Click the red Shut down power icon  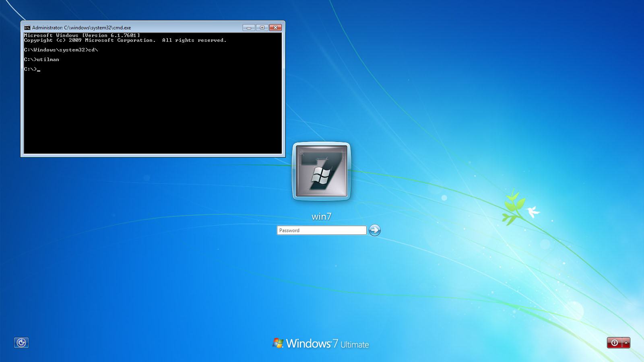[614, 343]
